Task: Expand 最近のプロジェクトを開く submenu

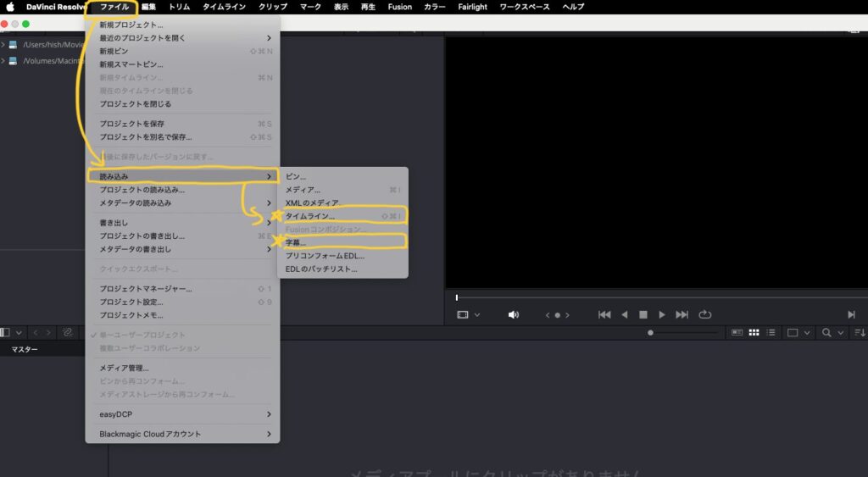Action: 183,38
